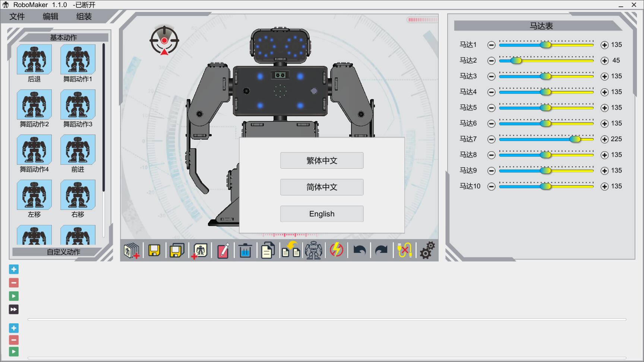This screenshot has height=362, width=644.
Task: Open settings with the gears icon
Action: point(427,250)
